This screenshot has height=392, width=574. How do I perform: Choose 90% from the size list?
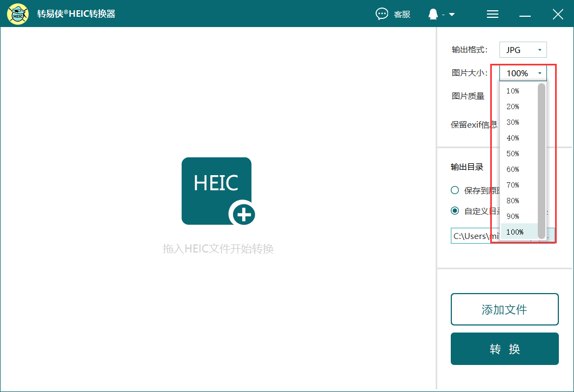coord(519,216)
